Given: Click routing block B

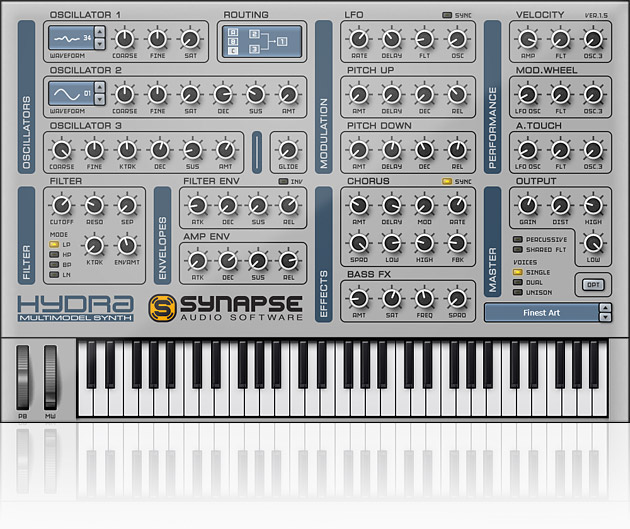Looking at the screenshot, I should click(x=233, y=41).
